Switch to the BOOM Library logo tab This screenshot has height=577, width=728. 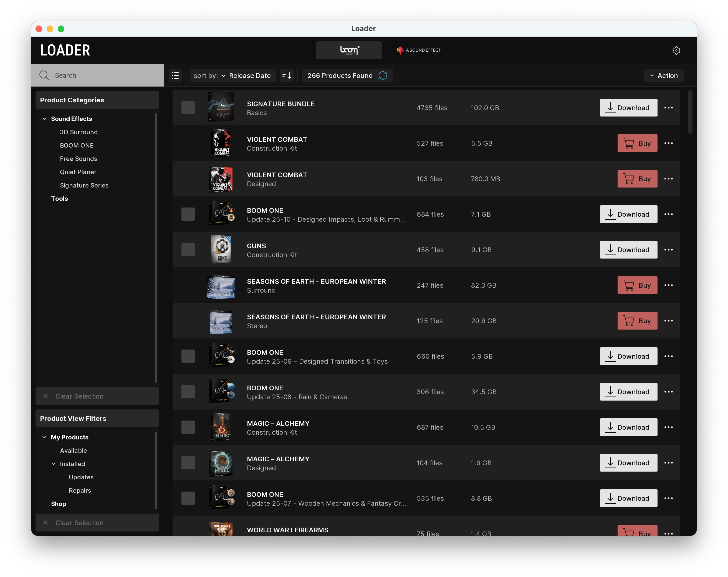tap(349, 50)
